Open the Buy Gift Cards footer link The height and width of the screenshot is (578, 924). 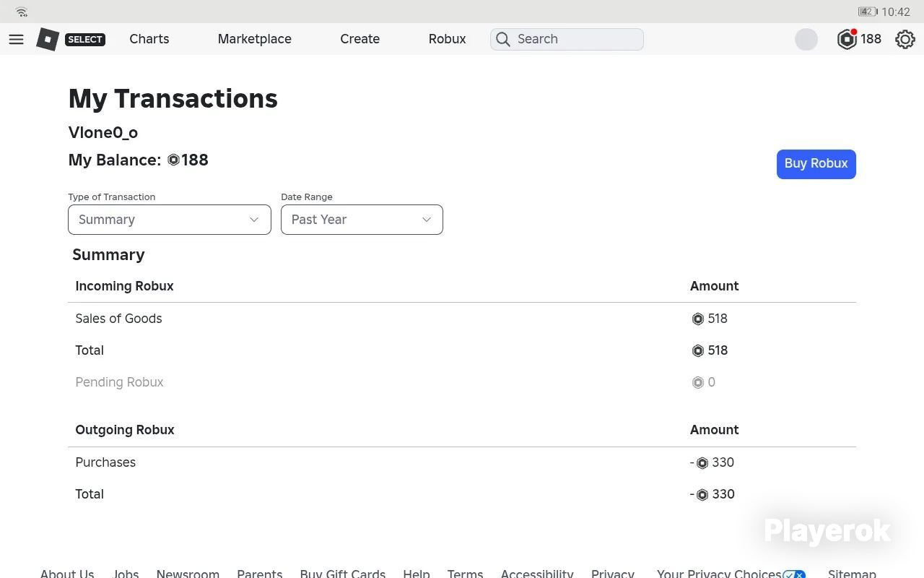(343, 574)
